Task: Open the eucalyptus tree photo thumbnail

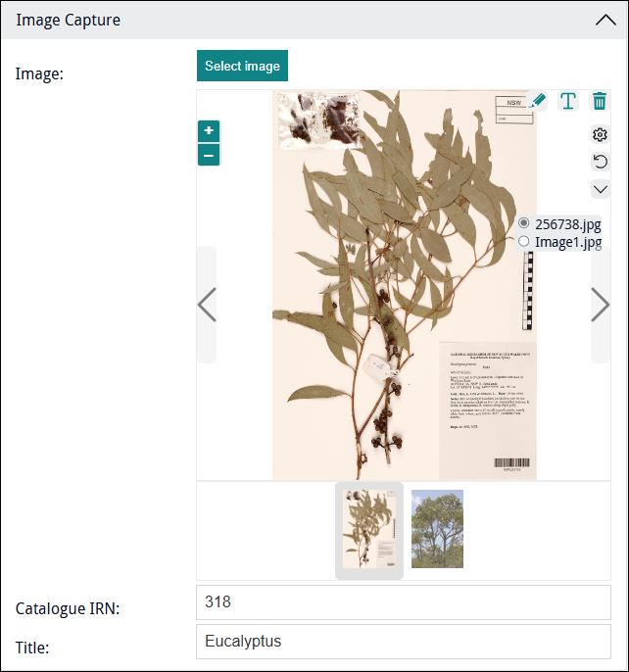Action: point(437,529)
